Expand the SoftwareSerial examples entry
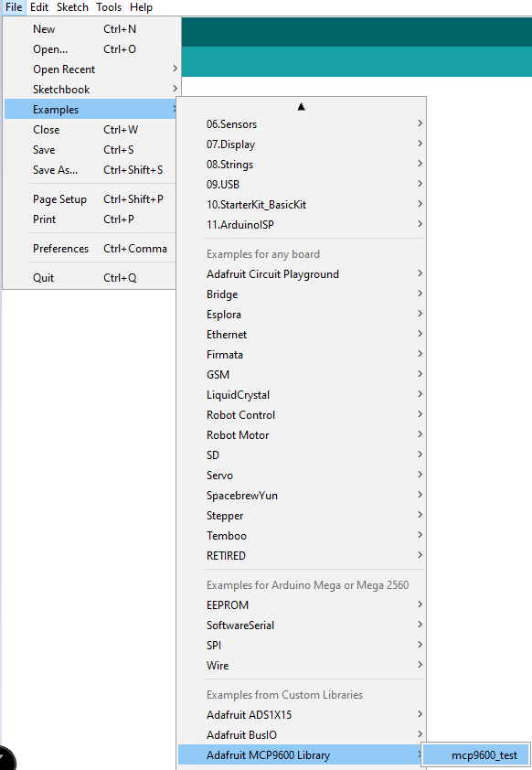 point(301,626)
